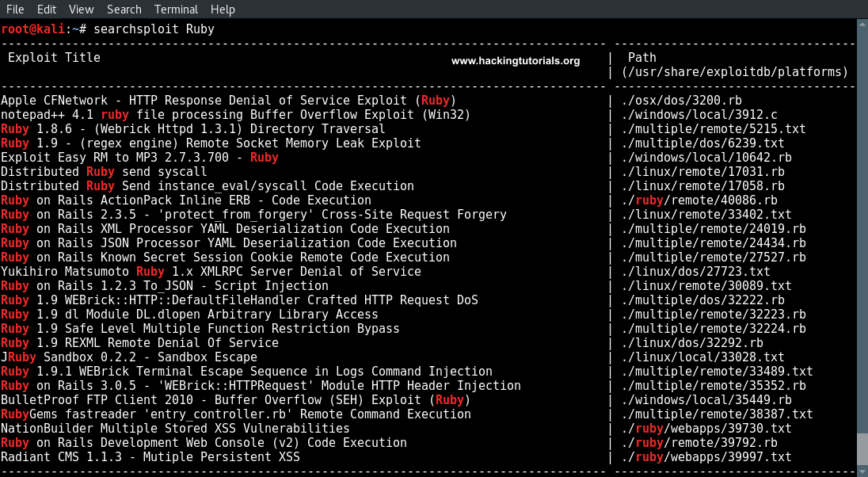Click 'Distributed Ruby send syscall' row
Screen dimensions: 868x477
click(104, 172)
